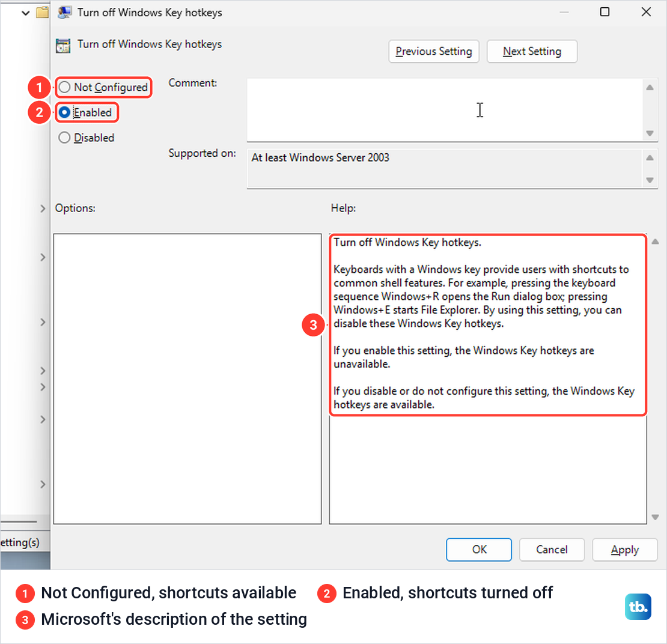Click Help pane scroll up arrow
Screen dimensions: 667x644
pyautogui.click(x=655, y=241)
